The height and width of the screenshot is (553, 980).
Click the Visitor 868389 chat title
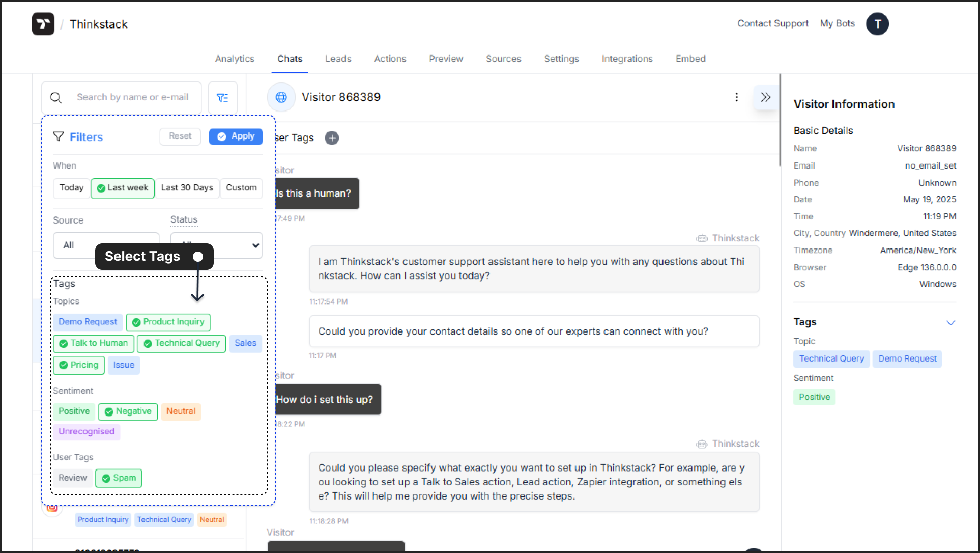[341, 97]
